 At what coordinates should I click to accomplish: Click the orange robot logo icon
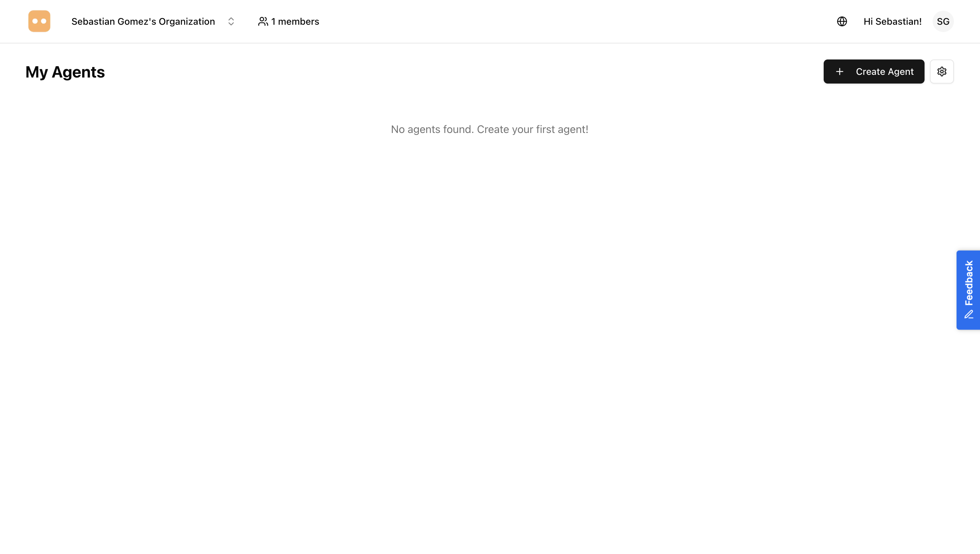[x=39, y=21]
